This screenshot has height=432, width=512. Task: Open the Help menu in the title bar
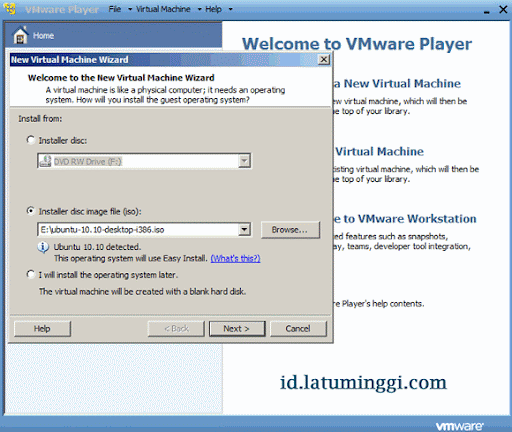[213, 9]
